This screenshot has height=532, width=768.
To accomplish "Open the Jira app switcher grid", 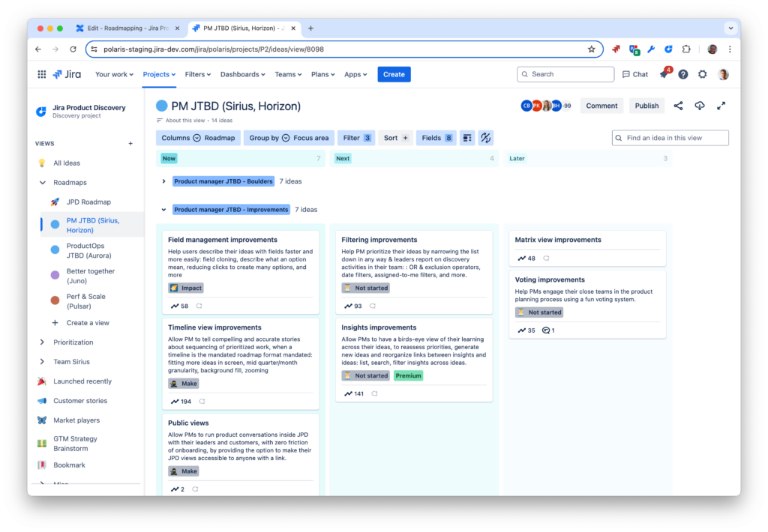I will point(42,74).
